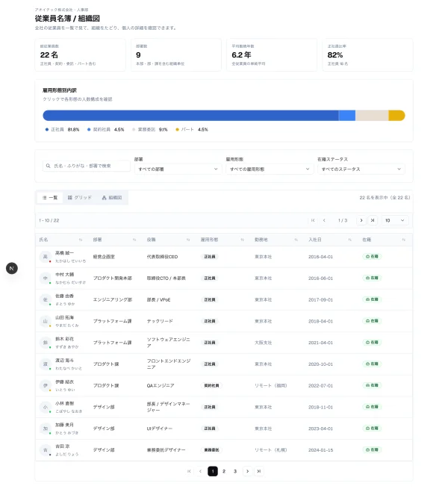The width and height of the screenshot is (448, 489).
Task: Sort the table by 在籍 column
Action: coord(404,240)
